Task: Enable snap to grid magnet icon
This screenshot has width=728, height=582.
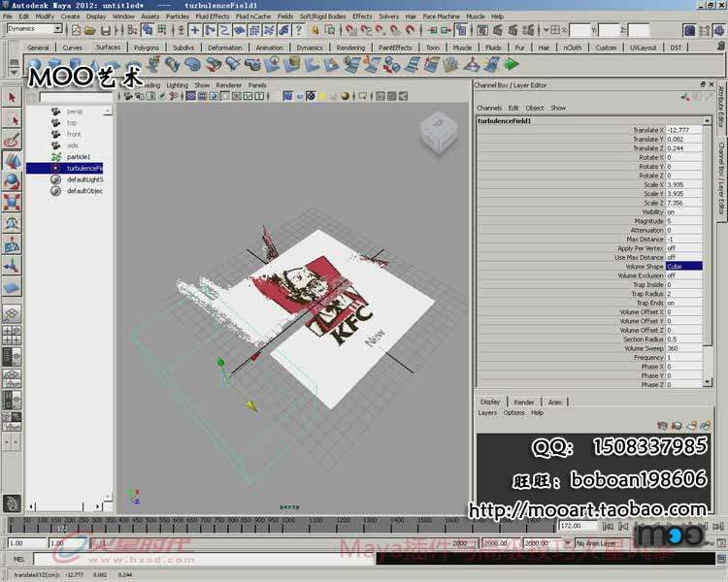Action: [351, 31]
